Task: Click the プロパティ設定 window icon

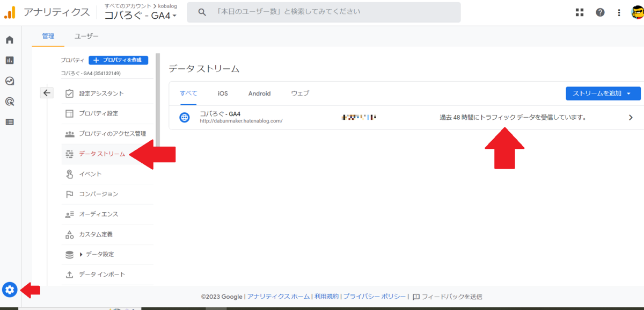Action: coord(69,113)
